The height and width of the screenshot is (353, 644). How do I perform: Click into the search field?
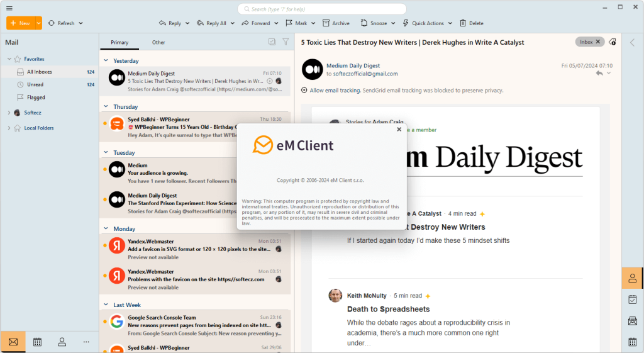click(322, 9)
